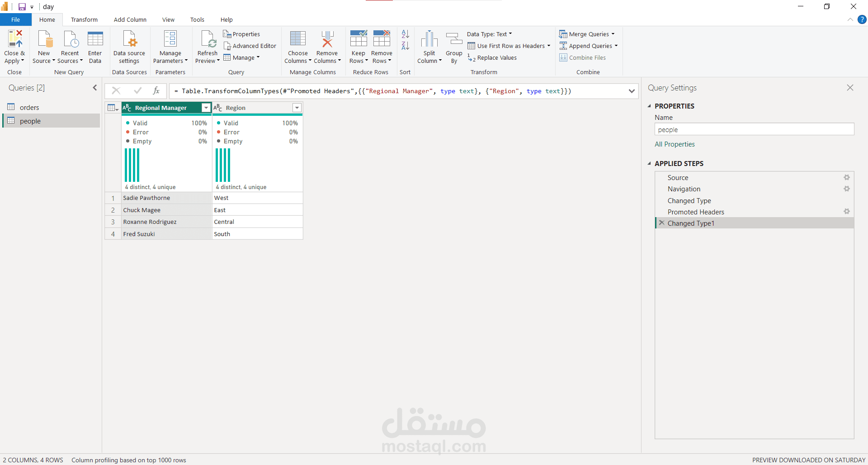868x465 pixels.
Task: Open gear settings for the Source step
Action: 846,178
